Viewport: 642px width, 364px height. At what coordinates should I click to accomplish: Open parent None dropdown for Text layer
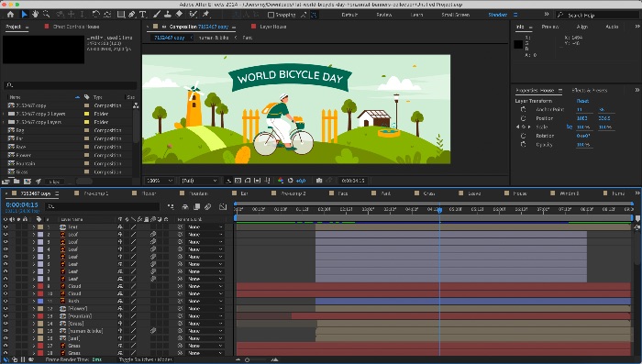tap(205, 226)
